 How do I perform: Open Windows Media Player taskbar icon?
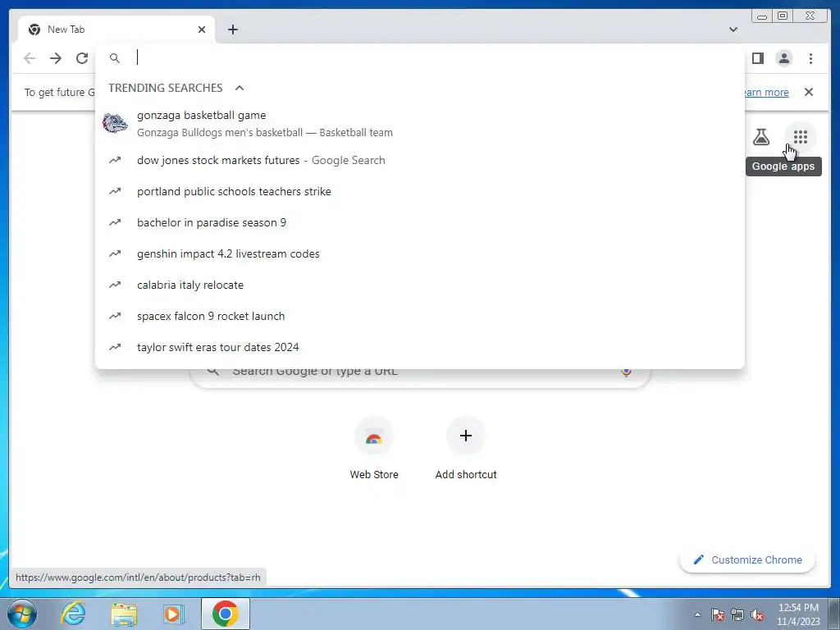tap(173, 614)
